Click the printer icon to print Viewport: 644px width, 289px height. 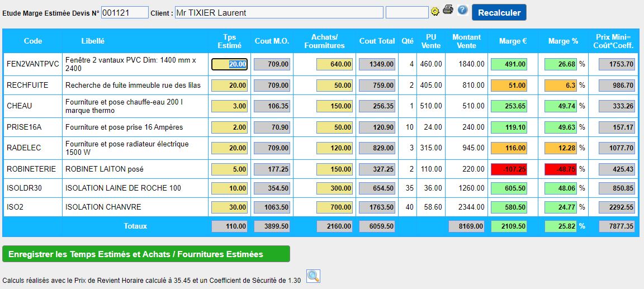448,10
